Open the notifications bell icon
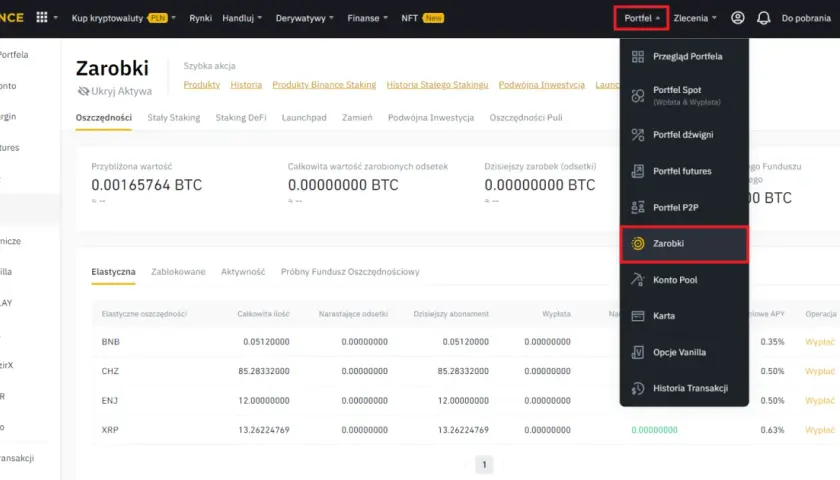The height and width of the screenshot is (480, 840). point(763,18)
